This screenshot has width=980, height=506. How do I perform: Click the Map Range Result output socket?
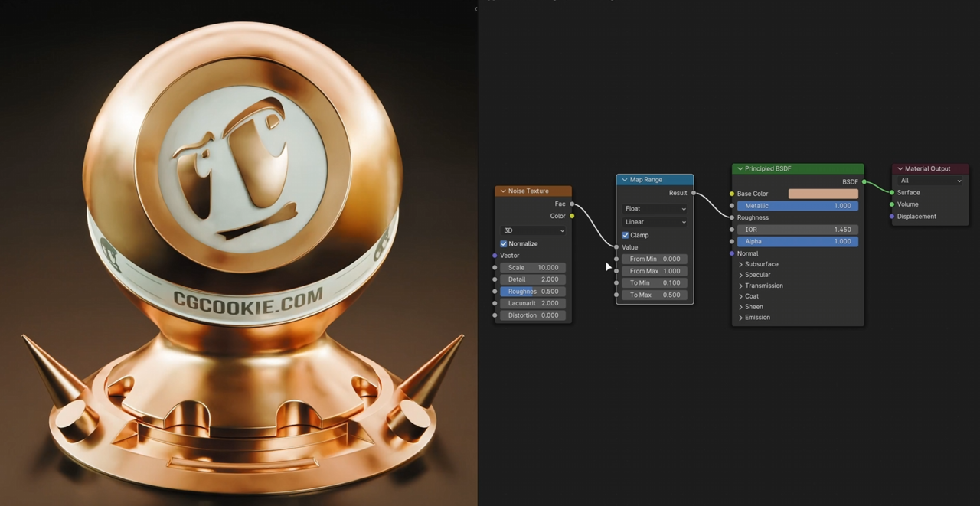693,193
